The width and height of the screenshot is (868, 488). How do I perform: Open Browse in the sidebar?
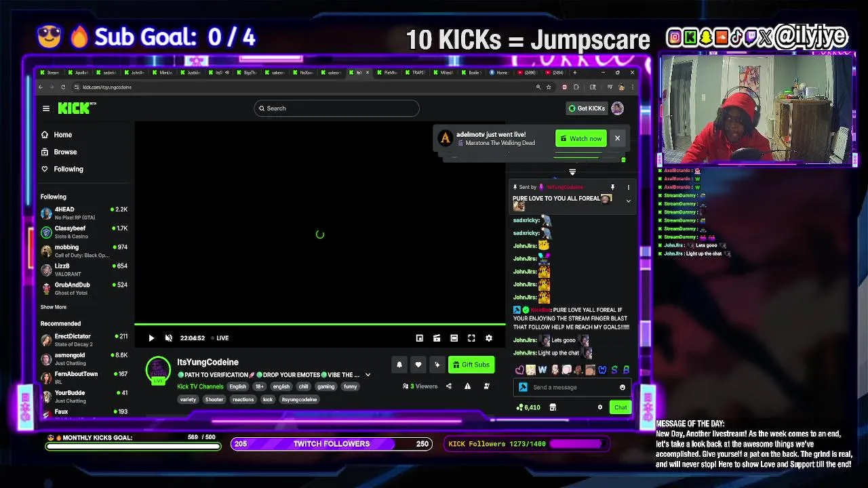pyautogui.click(x=60, y=152)
